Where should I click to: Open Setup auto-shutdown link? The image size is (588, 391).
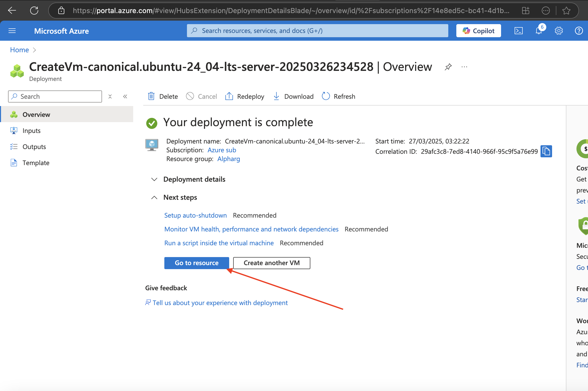(195, 215)
